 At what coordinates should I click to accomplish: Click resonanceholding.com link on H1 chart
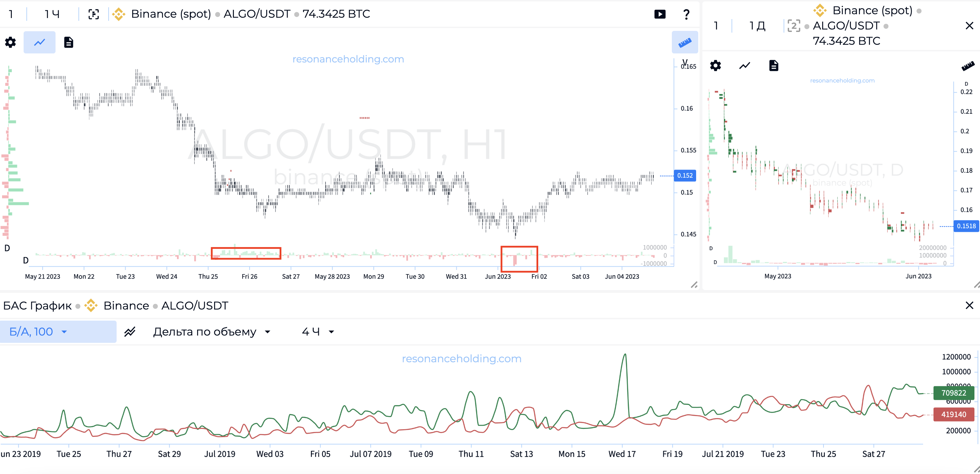pyautogui.click(x=348, y=59)
